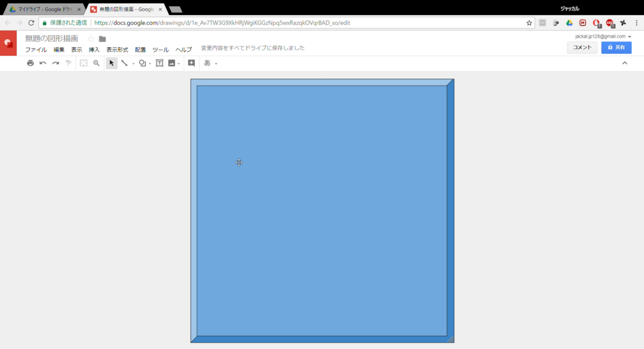Click the コメント button

582,48
